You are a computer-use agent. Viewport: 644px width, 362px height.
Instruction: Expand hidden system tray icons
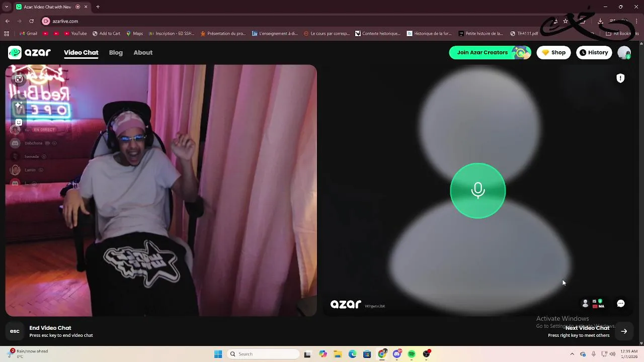point(572,354)
